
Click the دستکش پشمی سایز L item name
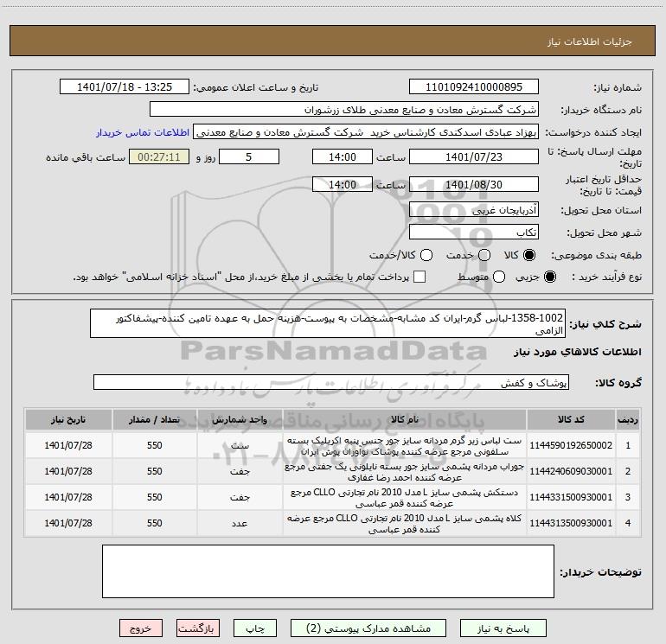point(405,498)
